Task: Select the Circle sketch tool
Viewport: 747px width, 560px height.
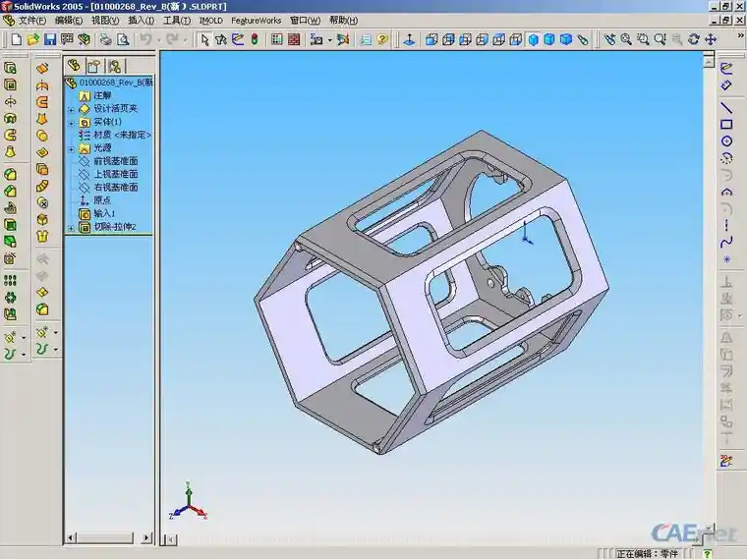Action: [726, 140]
